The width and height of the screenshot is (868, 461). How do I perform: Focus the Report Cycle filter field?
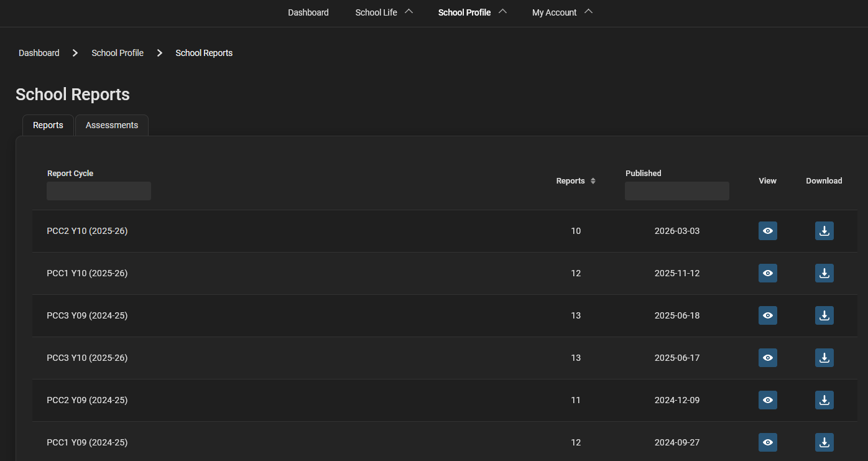pyautogui.click(x=99, y=191)
